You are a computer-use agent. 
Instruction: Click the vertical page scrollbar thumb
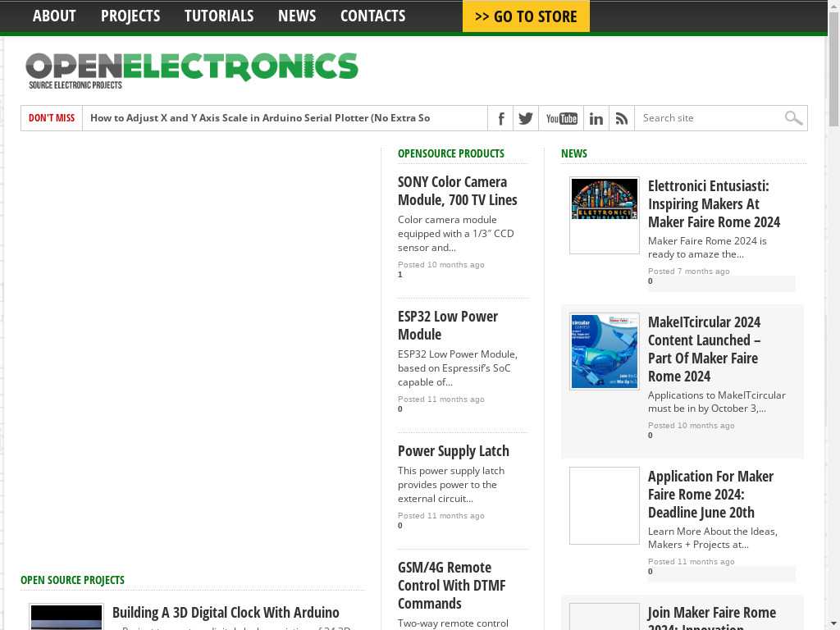coord(833,70)
